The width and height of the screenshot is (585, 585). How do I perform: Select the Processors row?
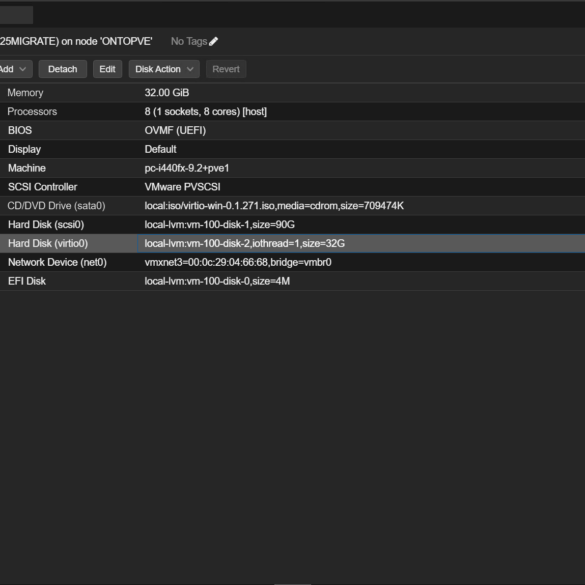click(292, 112)
